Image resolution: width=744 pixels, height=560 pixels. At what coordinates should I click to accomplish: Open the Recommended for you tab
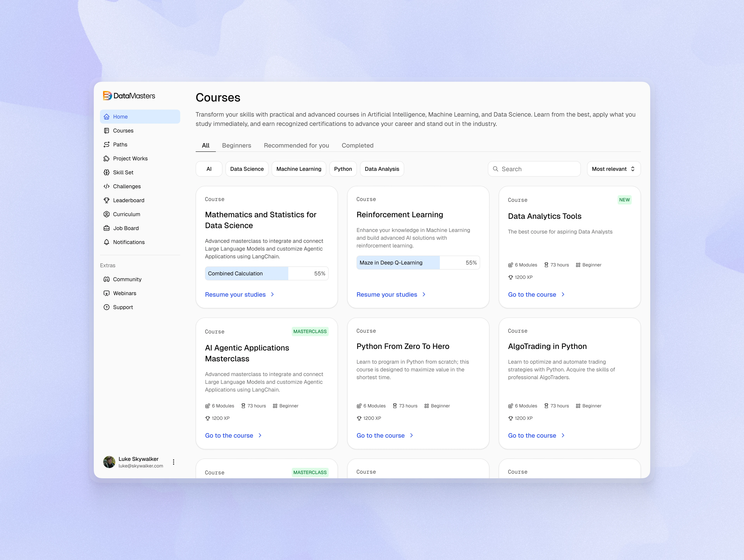point(296,145)
